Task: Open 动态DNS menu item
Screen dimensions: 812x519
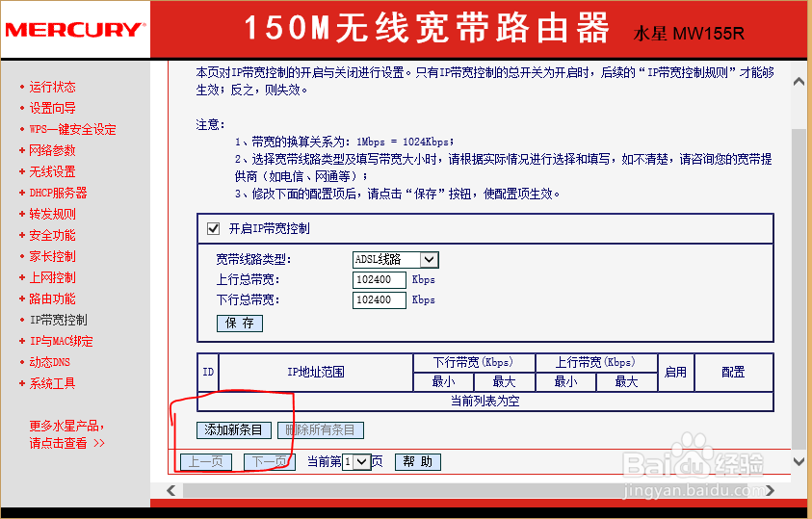Action: [50, 363]
